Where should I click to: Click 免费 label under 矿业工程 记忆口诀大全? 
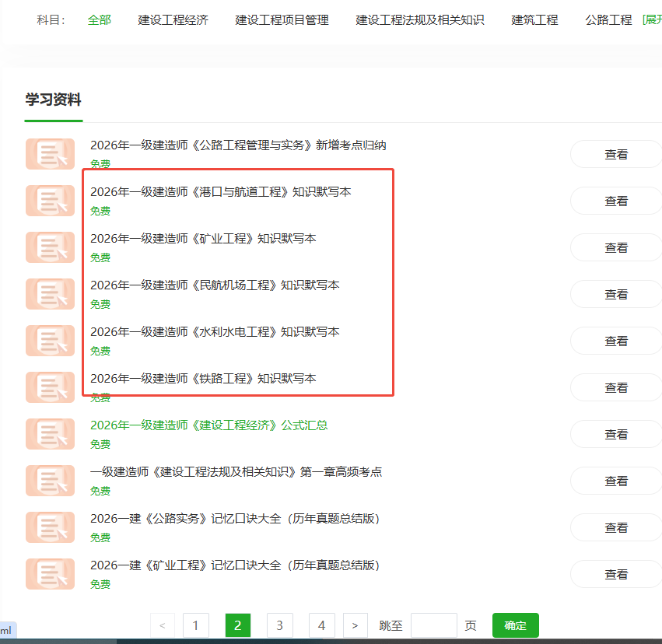coord(100,584)
